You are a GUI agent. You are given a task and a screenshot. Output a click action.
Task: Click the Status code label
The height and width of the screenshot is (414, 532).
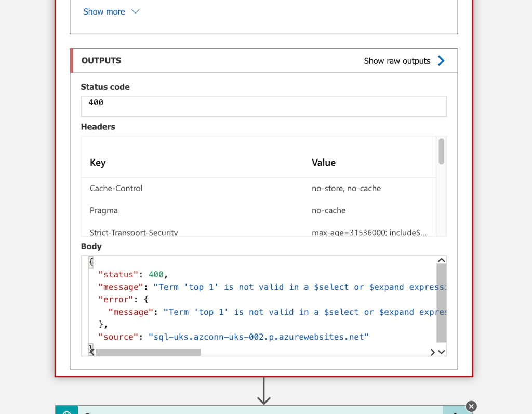[x=105, y=87]
